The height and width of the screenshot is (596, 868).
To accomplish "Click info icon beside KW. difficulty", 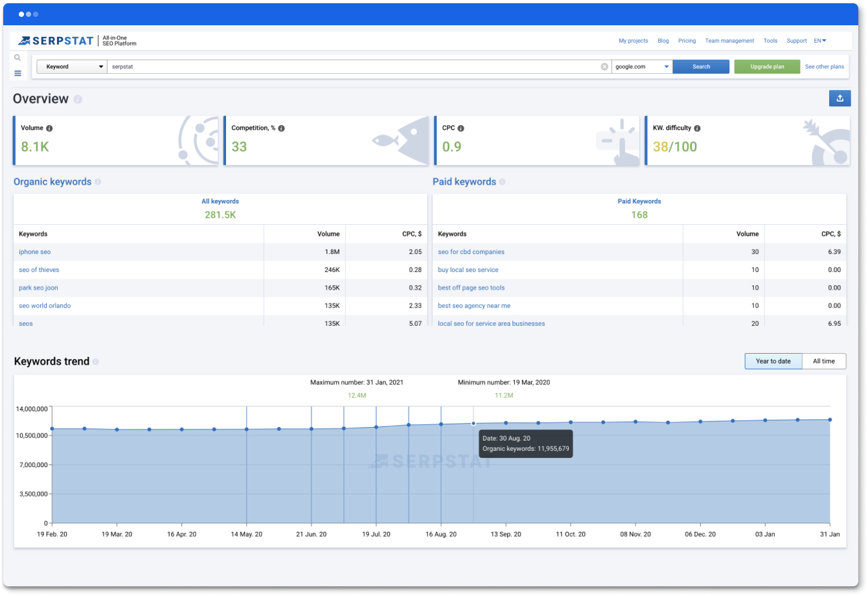I will (x=697, y=128).
